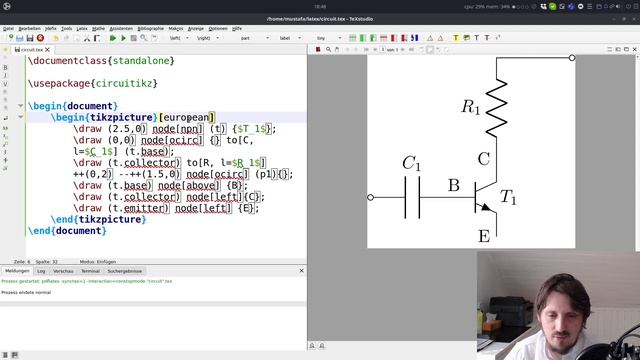Click the red PDF icon in viewer toolbar

click(x=318, y=49)
